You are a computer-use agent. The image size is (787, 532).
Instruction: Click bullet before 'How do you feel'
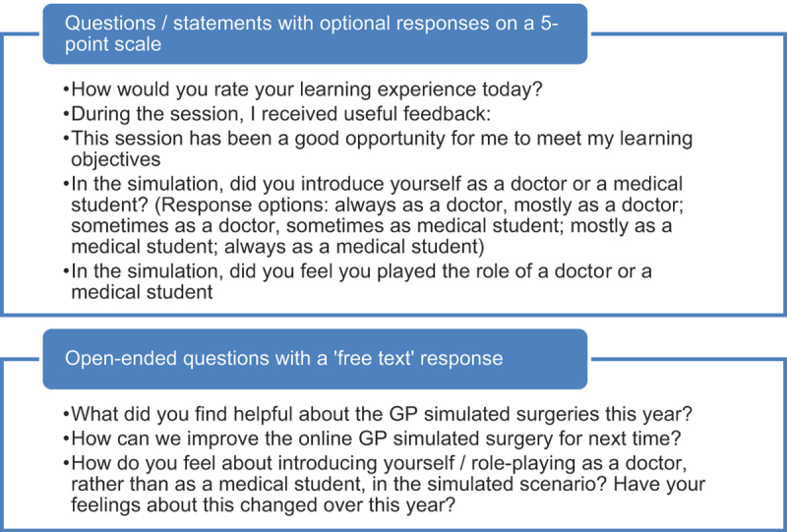point(66,463)
